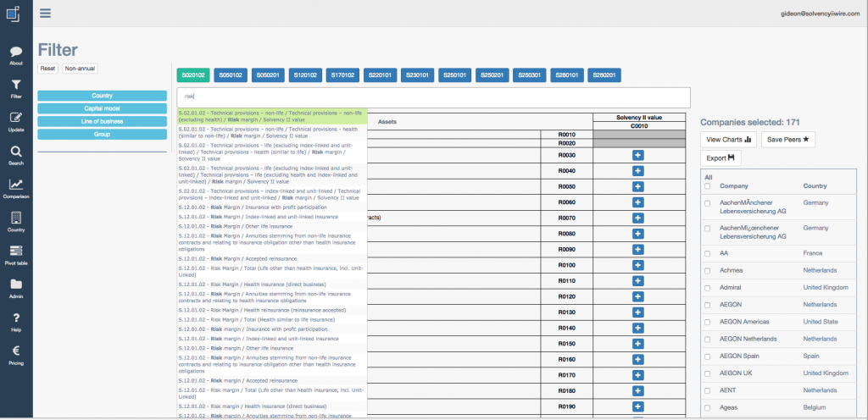
Task: Expand row R0030 with plus button
Action: 638,155
